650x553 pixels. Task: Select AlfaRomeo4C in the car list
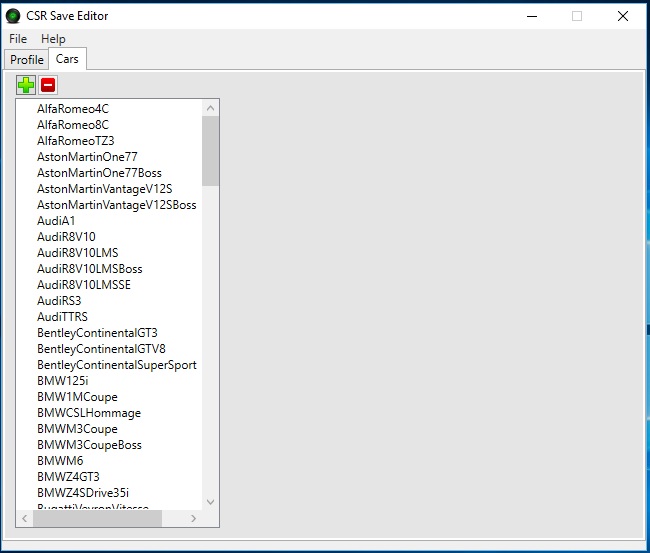pos(72,109)
